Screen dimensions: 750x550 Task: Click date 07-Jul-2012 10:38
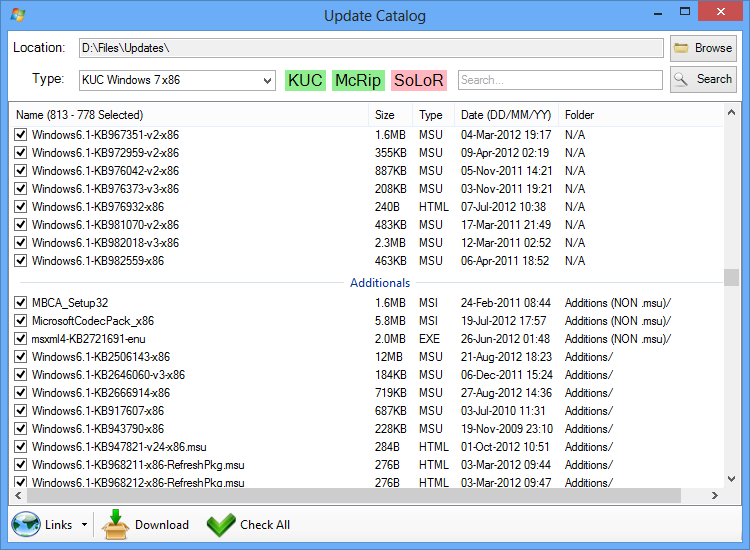tap(503, 207)
